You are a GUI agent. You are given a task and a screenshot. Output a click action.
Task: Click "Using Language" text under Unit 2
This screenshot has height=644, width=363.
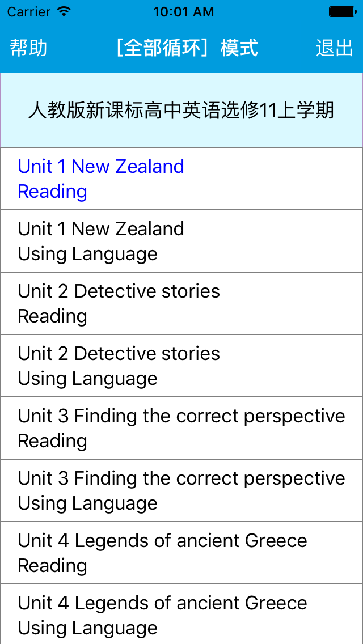87,379
